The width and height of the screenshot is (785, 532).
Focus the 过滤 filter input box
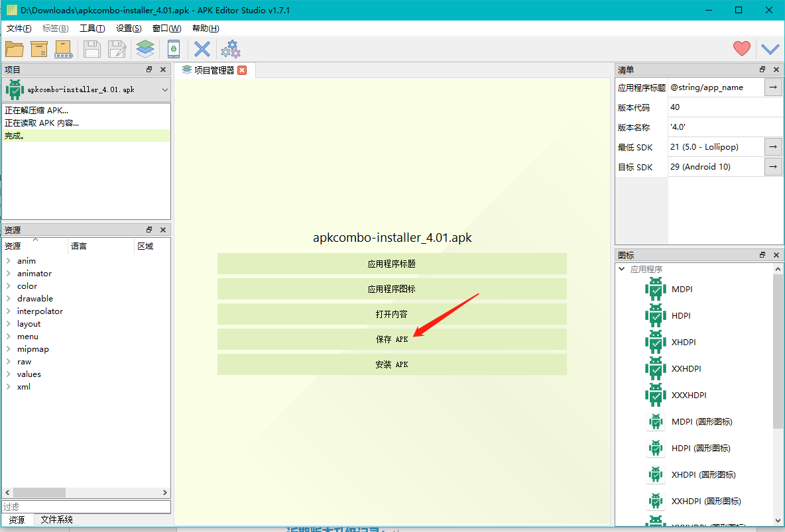coord(86,507)
